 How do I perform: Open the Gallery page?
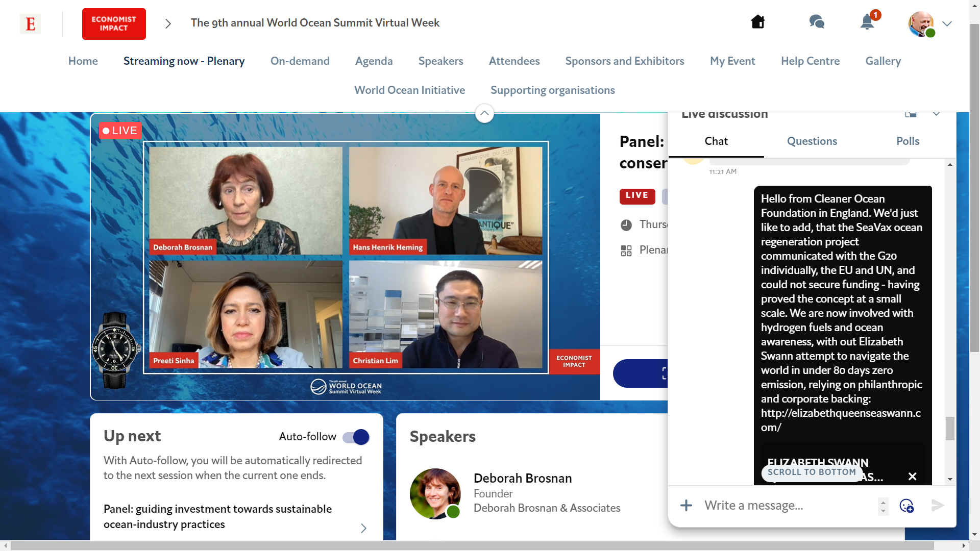tap(883, 61)
